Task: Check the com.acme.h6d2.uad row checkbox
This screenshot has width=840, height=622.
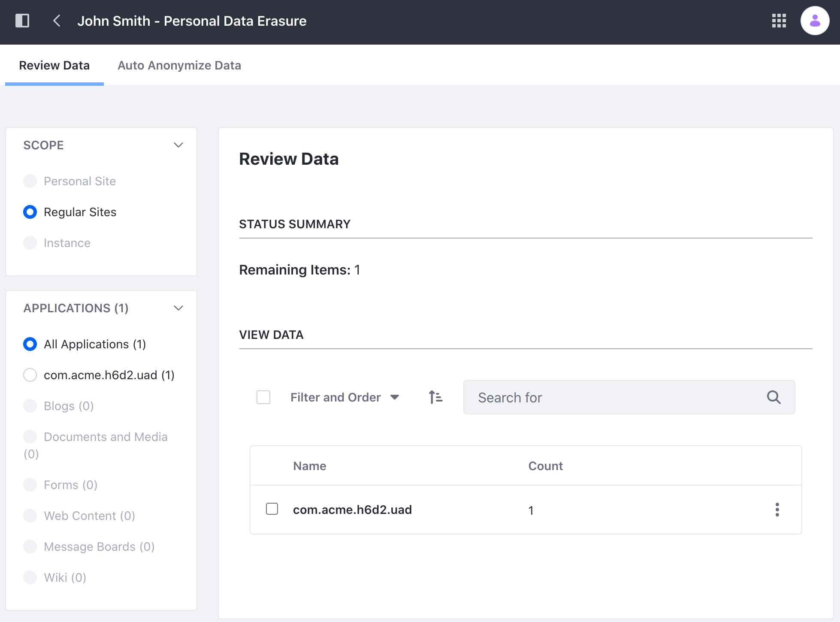Action: point(272,510)
